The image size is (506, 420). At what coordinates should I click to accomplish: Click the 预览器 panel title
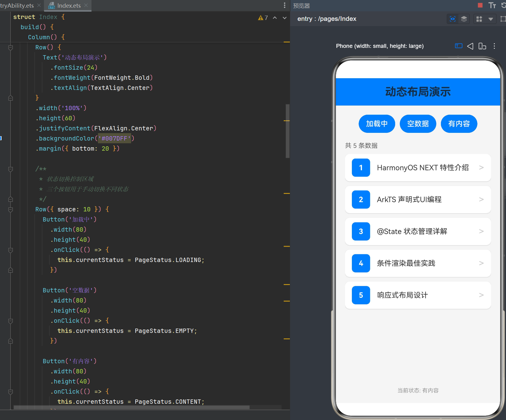[x=301, y=6]
